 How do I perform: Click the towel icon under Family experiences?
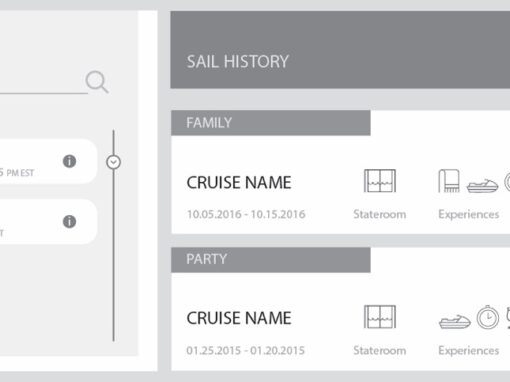449,181
